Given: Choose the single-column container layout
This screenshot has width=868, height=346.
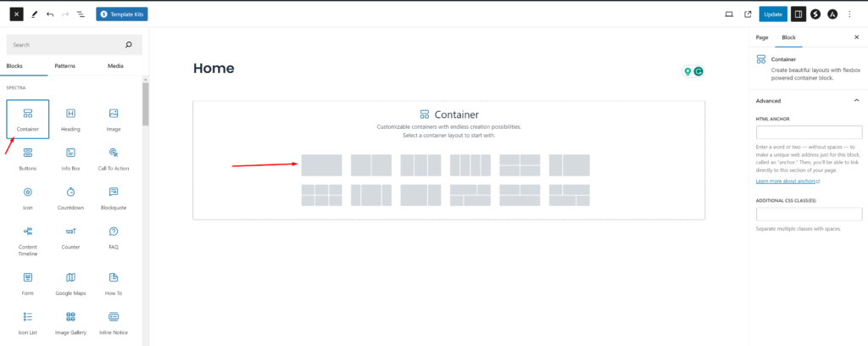Looking at the screenshot, I should point(322,165).
